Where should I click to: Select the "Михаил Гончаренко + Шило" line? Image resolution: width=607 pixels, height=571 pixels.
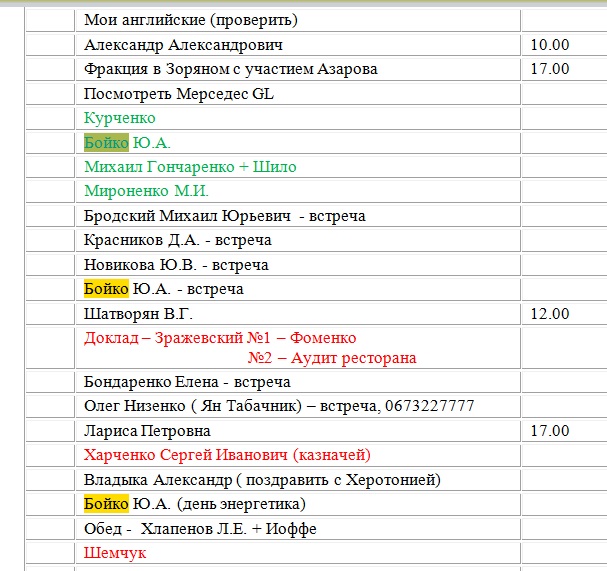coord(190,167)
